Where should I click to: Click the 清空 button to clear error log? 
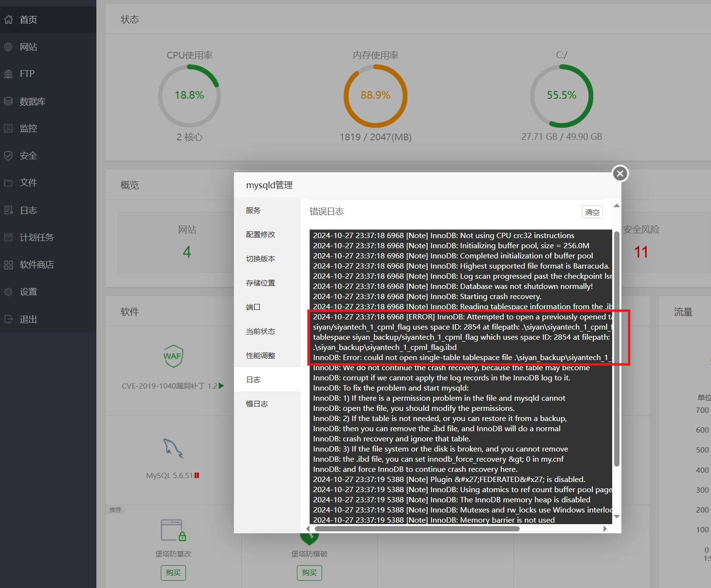(x=592, y=212)
